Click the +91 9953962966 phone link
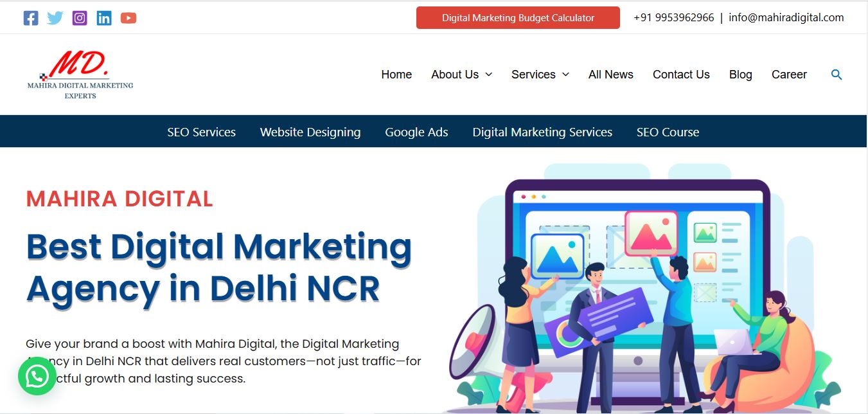The image size is (868, 414). tap(674, 18)
